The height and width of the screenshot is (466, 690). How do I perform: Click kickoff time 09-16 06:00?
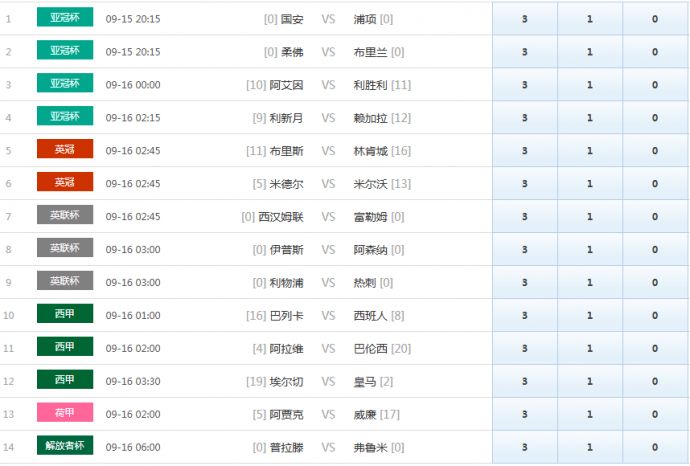[x=133, y=448]
